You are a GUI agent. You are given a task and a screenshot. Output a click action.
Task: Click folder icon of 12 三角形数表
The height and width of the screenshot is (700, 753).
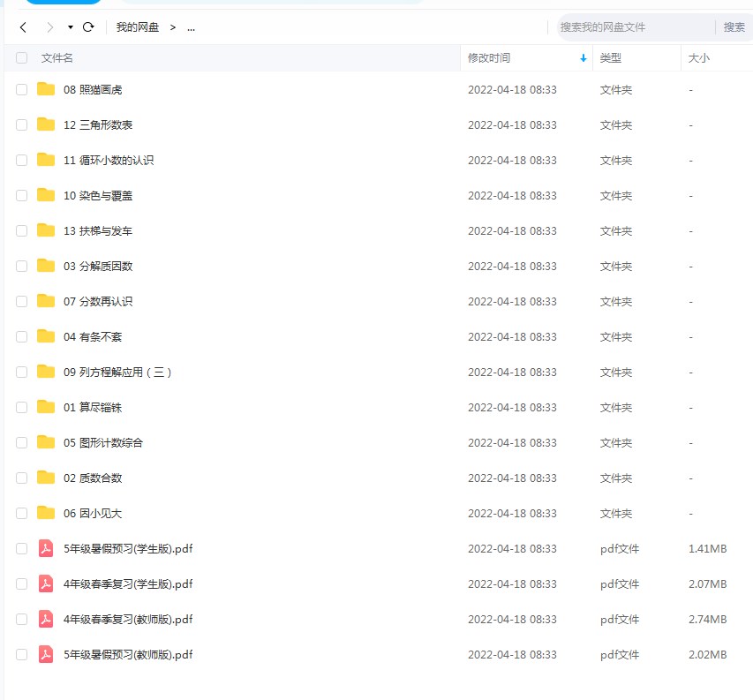point(46,124)
